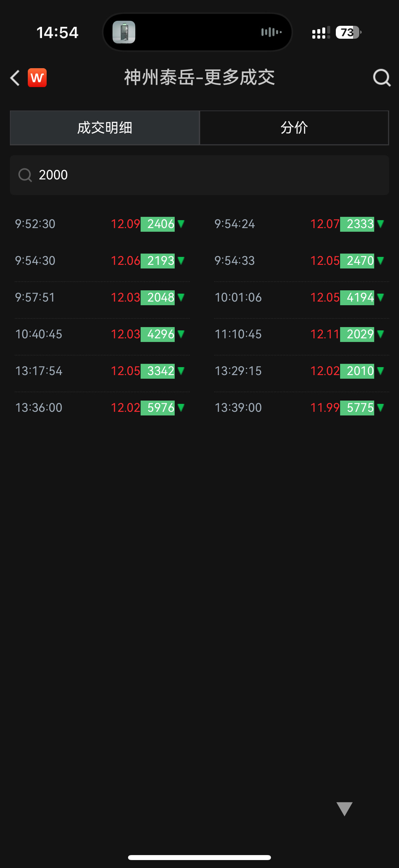Tap the home indicator bar
Viewport: 399px width, 868px height.
(x=199, y=857)
